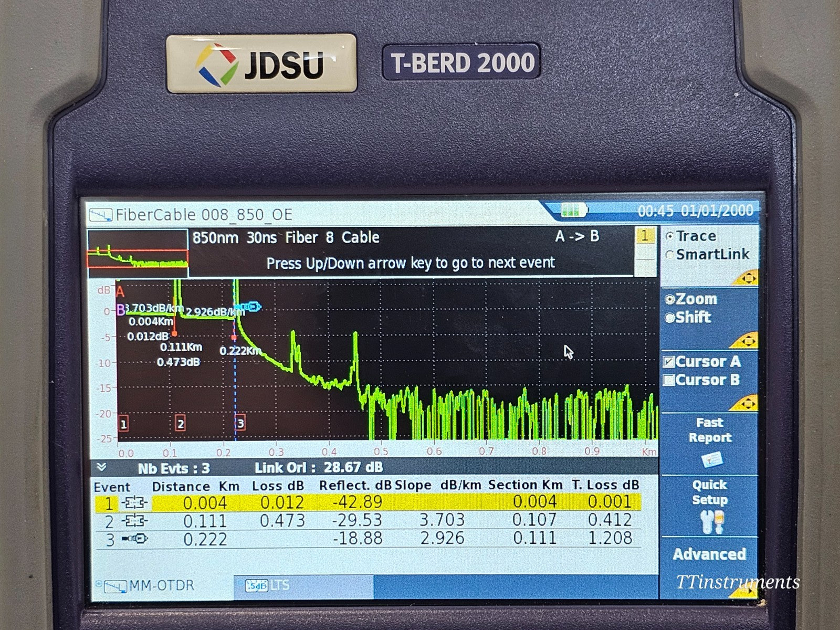
Task: Click the yellow arrow pad below Cursor B
Action: [749, 403]
